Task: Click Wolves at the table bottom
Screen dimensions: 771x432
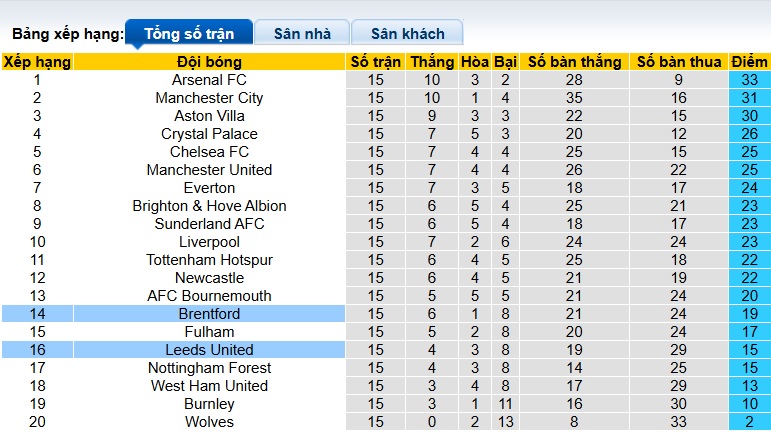Action: [209, 422]
